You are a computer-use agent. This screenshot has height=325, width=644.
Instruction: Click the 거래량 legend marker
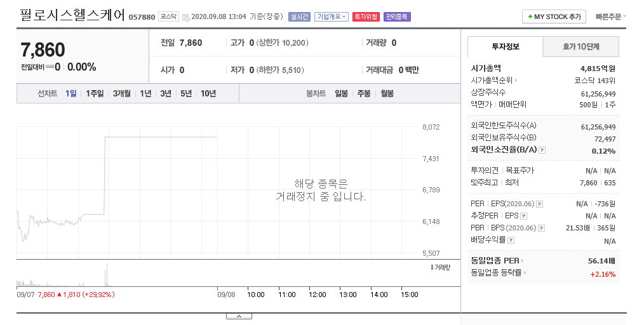click(x=432, y=267)
